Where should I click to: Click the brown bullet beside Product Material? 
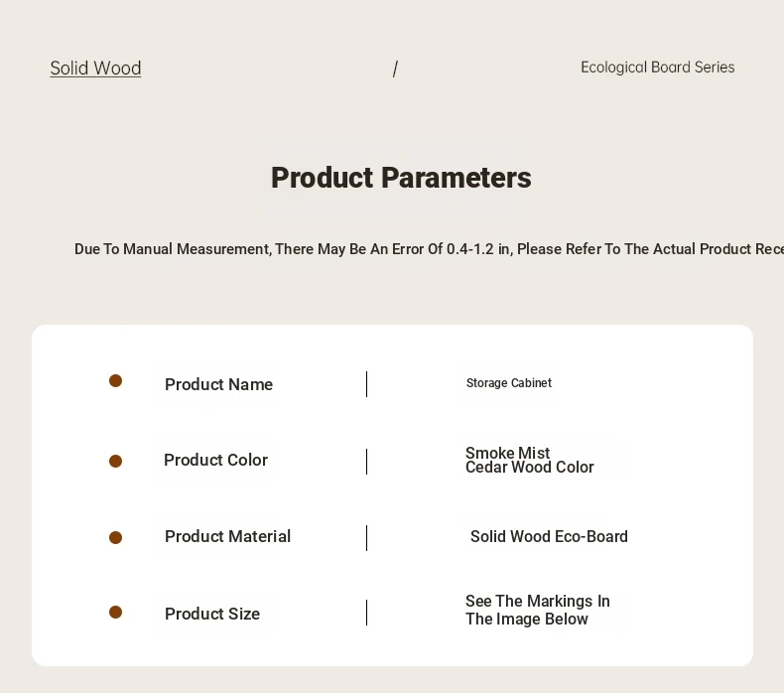click(x=115, y=537)
